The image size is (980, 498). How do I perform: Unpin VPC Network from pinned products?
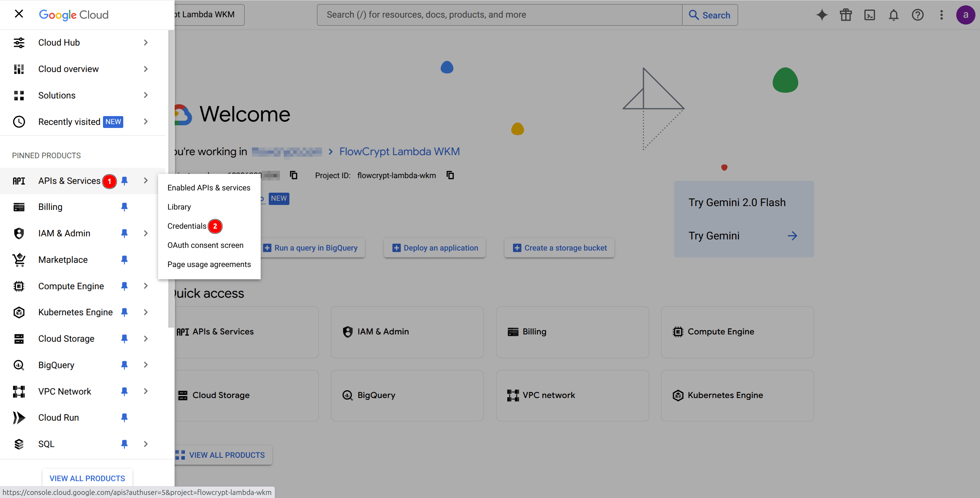[124, 392]
